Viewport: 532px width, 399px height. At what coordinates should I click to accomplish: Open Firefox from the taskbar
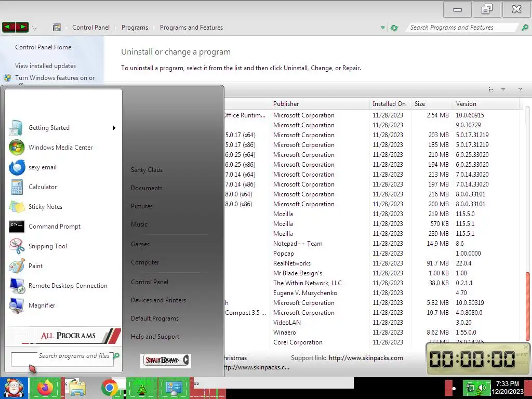[x=45, y=388]
